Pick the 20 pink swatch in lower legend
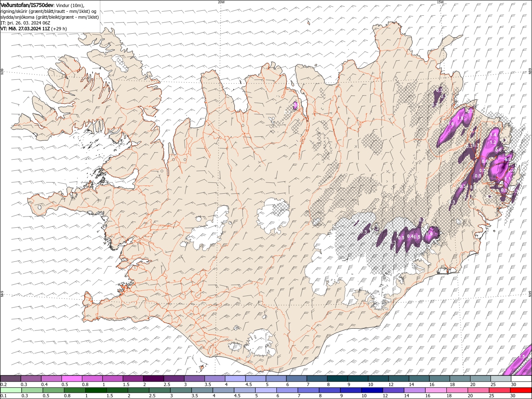This screenshot has height=399, width=532. [x=478, y=390]
